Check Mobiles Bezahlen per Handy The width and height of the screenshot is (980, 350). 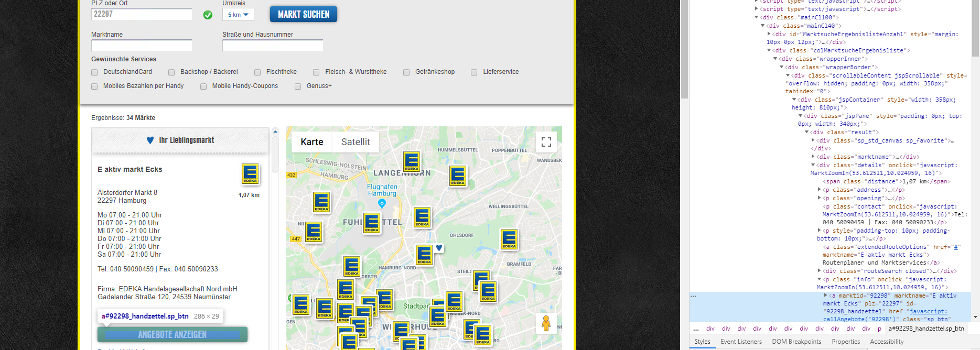[94, 86]
